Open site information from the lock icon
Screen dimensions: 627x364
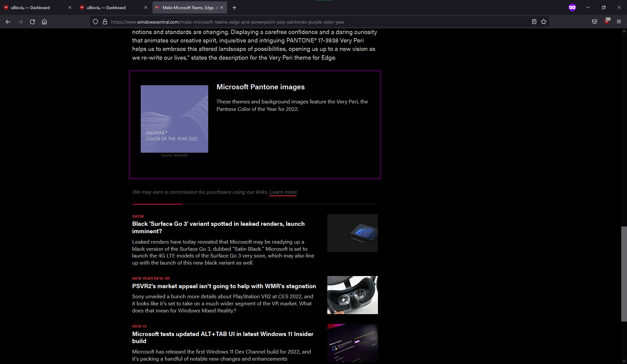[x=105, y=22]
